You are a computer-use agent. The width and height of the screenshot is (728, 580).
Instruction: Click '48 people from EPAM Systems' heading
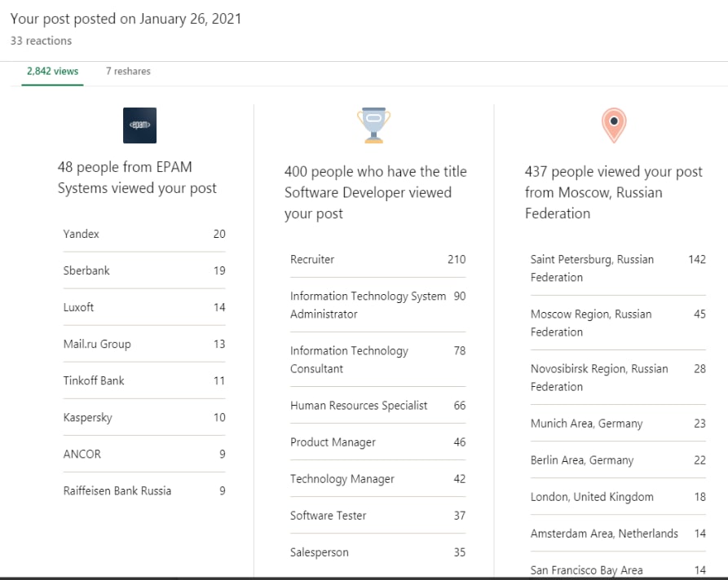pos(137,178)
